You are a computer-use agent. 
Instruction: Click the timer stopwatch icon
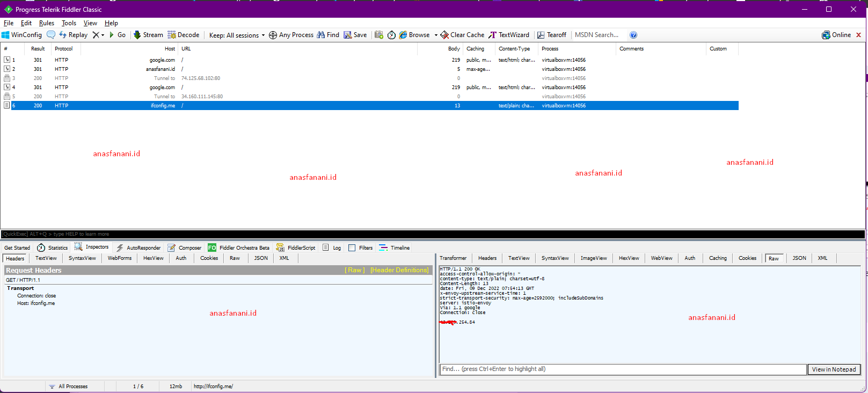(392, 35)
